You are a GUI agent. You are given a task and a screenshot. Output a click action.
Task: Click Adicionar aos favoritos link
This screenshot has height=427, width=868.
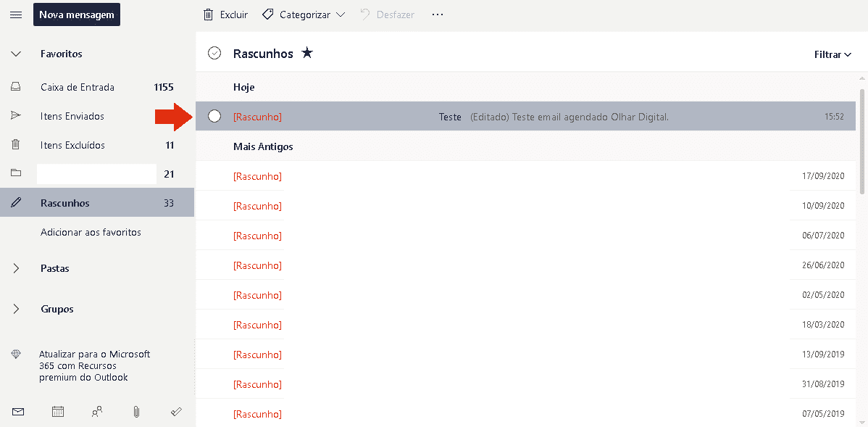coord(91,232)
